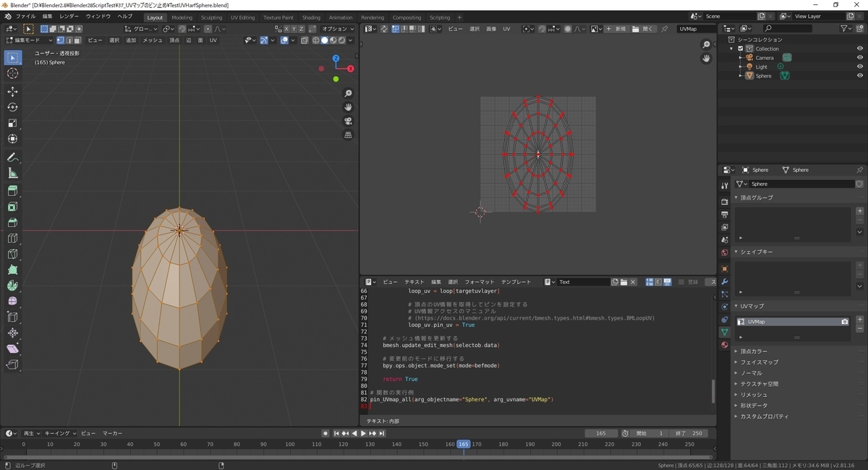Toggle visibility of Light in outliner
The image size is (868, 470).
[x=860, y=67]
